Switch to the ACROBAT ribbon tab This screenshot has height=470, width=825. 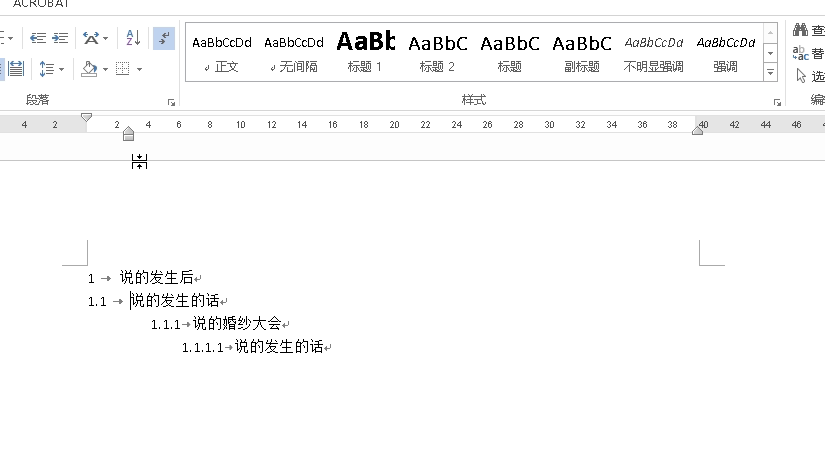(x=41, y=4)
